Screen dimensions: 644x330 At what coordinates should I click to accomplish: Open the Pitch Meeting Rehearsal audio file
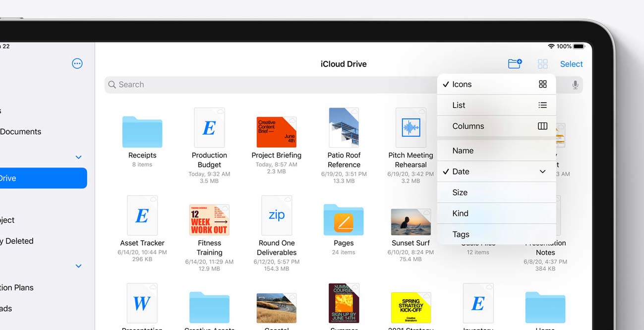click(x=410, y=128)
